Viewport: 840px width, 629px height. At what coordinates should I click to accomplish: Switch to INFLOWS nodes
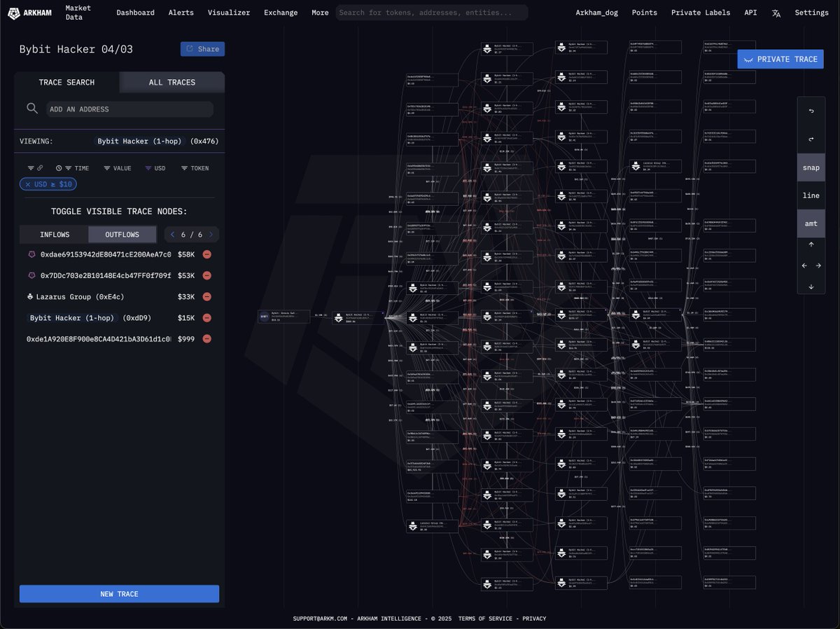[x=55, y=235]
